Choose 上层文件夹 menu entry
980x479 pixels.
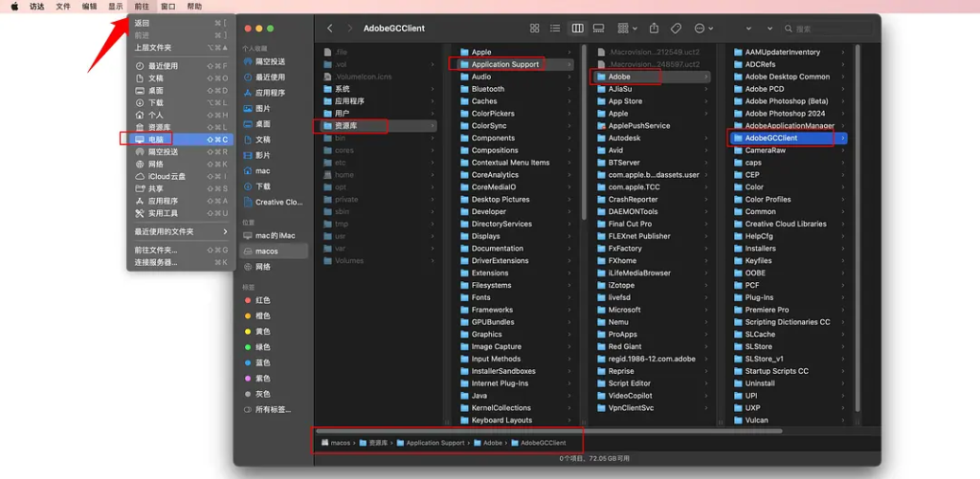(181, 48)
